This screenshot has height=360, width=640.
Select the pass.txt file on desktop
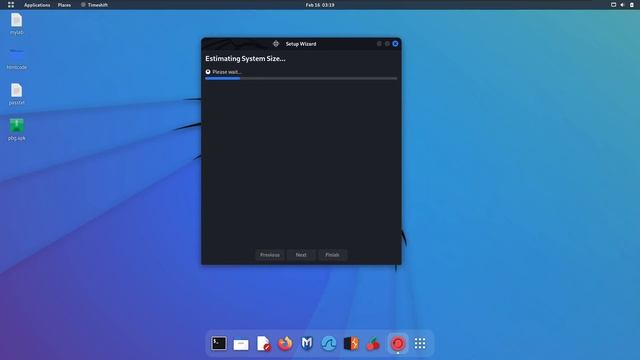(16, 94)
